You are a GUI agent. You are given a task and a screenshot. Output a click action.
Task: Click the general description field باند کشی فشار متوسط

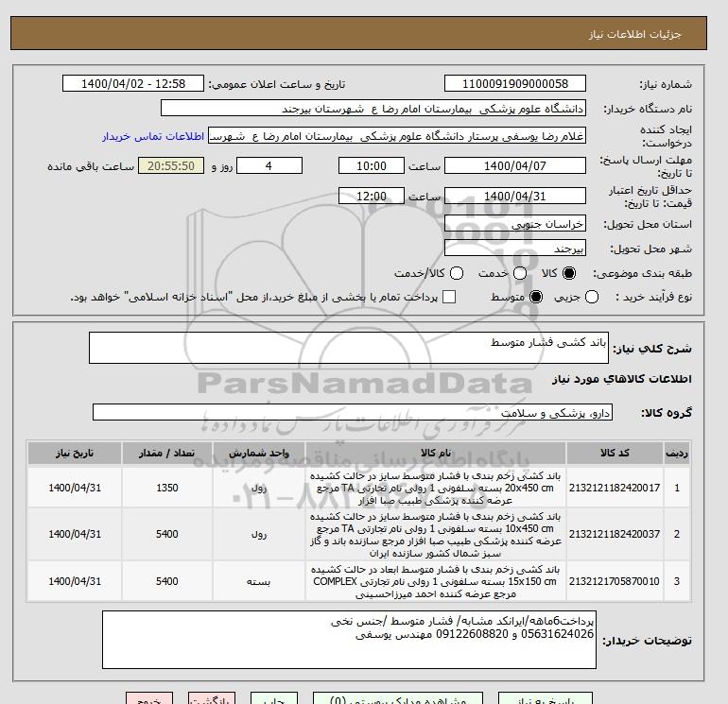tap(349, 348)
